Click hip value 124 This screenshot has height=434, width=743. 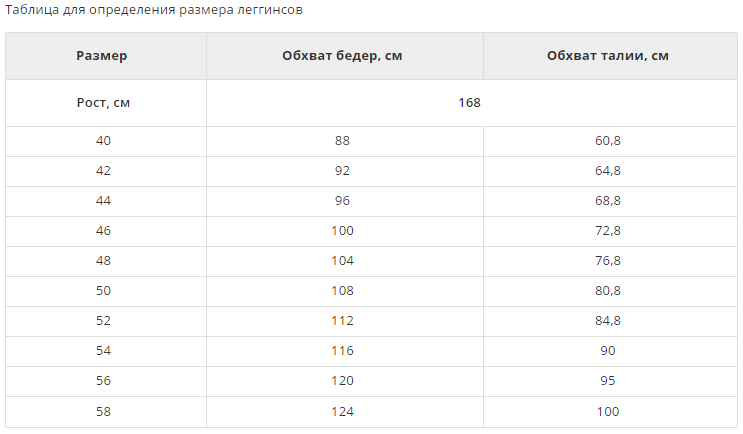coord(342,412)
